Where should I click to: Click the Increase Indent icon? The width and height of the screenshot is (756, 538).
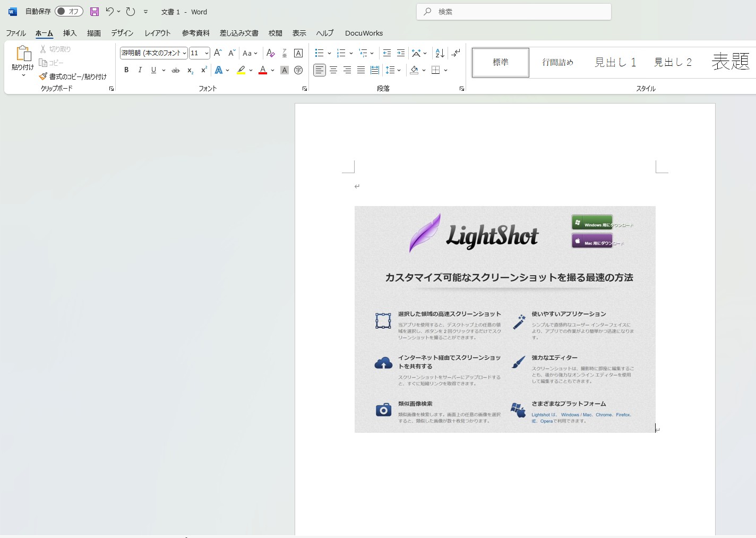(401, 53)
